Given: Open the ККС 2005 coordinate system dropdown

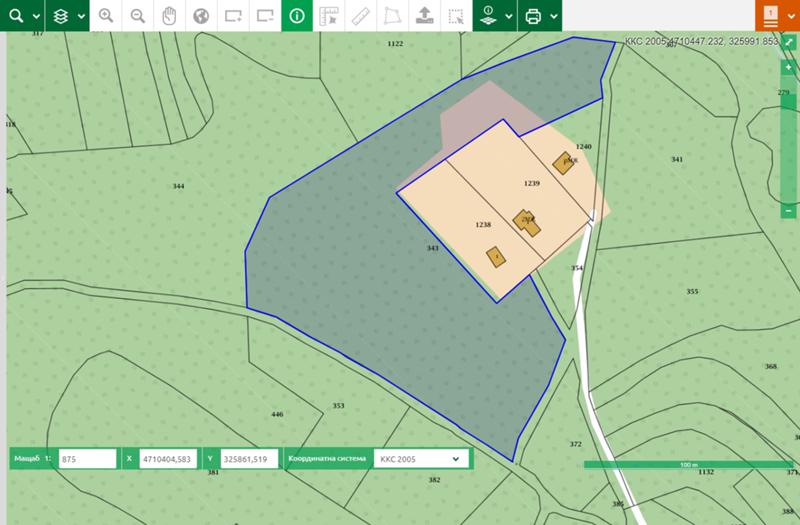Looking at the screenshot, I should (419, 459).
